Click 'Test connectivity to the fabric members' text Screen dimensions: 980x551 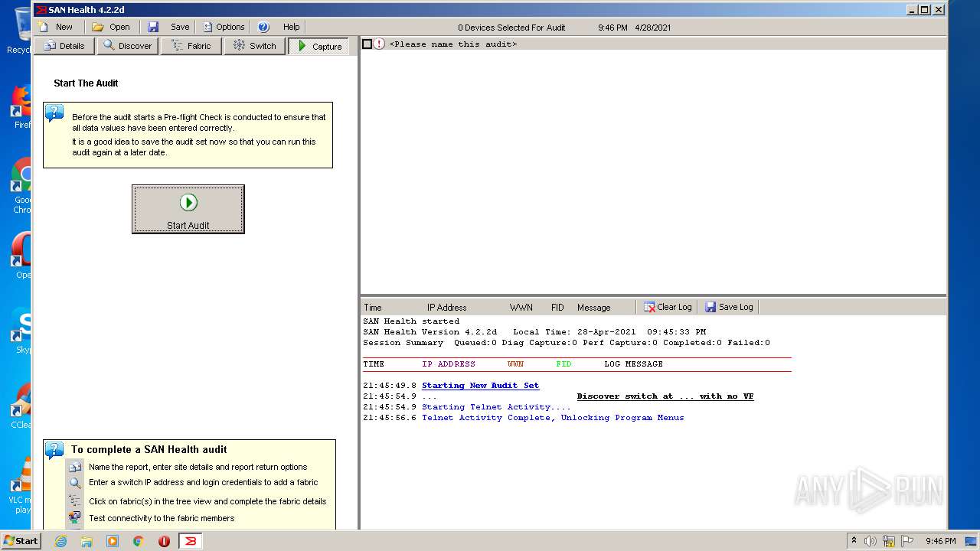pyautogui.click(x=162, y=518)
